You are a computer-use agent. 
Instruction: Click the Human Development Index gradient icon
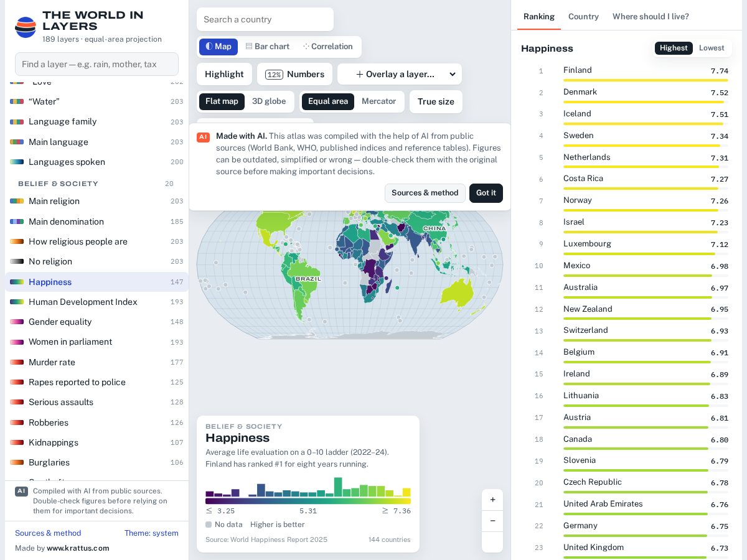tap(17, 302)
